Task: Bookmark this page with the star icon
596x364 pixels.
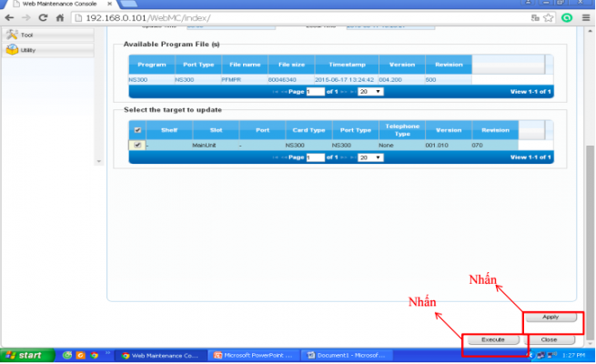Action: pos(547,17)
